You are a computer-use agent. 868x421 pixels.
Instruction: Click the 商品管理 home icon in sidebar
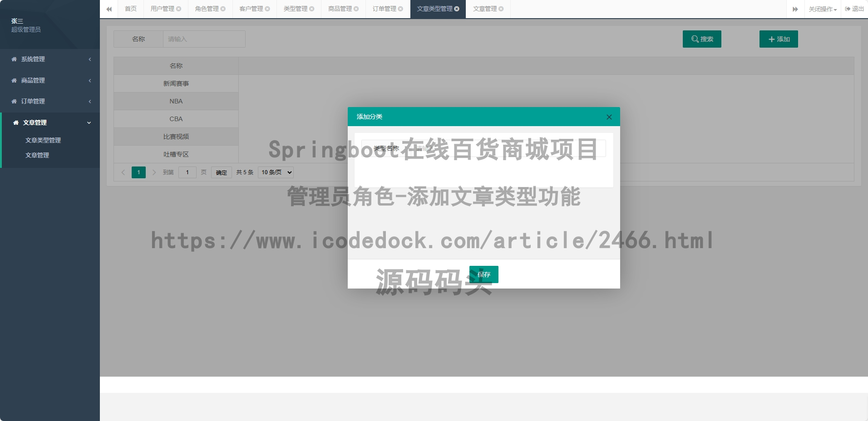14,80
